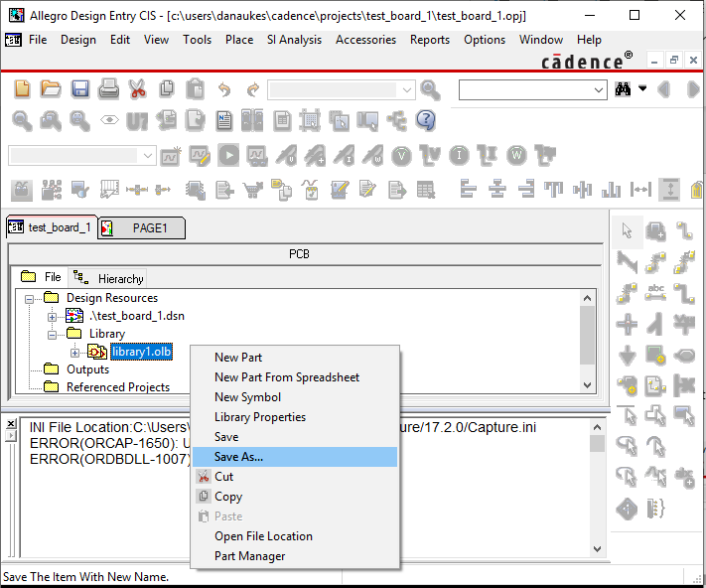Click the Save floppy disk icon

click(x=80, y=88)
